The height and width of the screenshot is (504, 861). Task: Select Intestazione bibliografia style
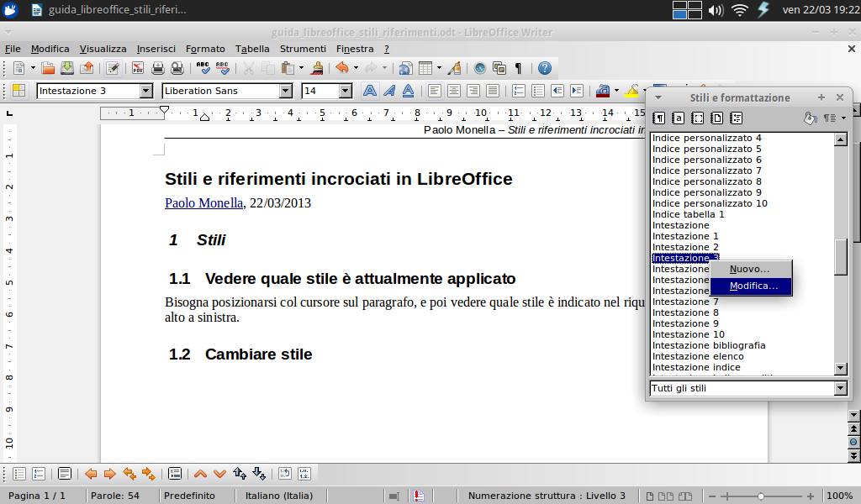[709, 345]
